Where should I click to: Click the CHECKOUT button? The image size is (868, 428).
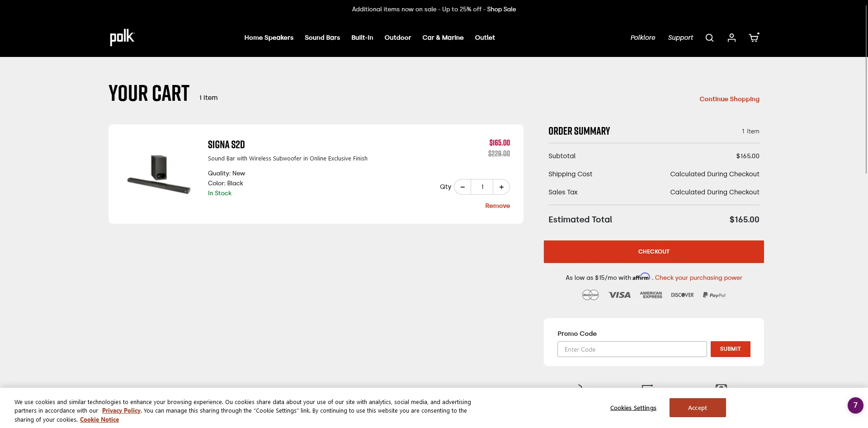pyautogui.click(x=654, y=252)
